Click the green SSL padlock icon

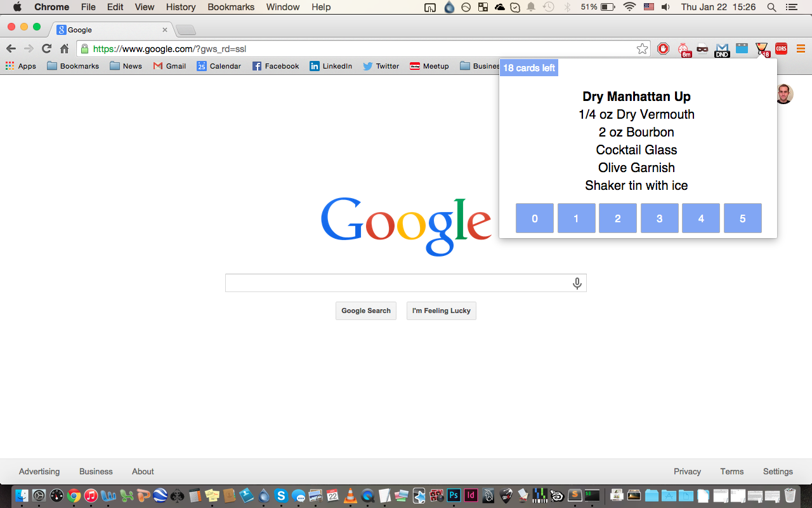coord(84,49)
